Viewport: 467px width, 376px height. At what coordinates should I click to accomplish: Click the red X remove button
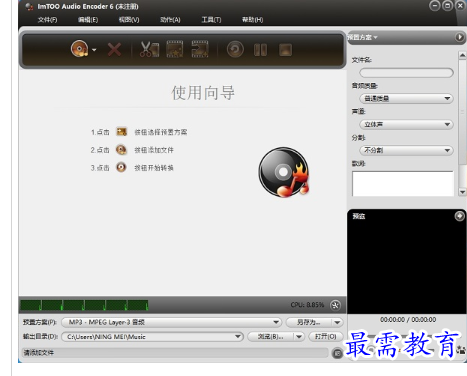[114, 50]
